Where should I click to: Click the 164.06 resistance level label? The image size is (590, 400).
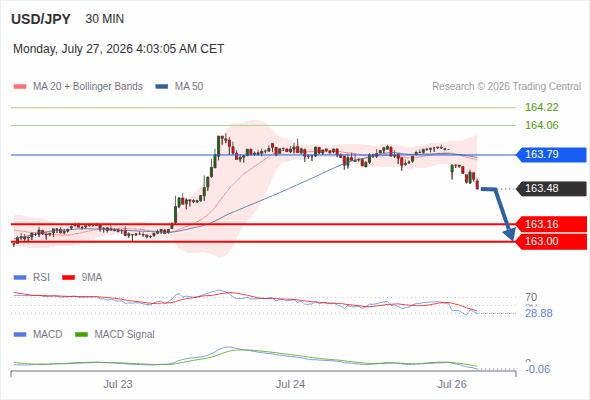click(x=541, y=125)
